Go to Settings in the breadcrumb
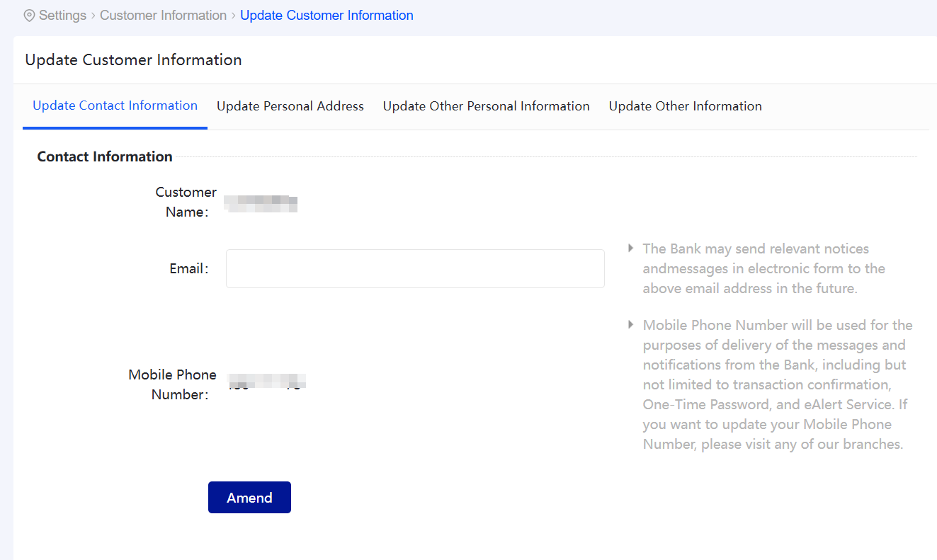937x560 pixels. [x=62, y=16]
